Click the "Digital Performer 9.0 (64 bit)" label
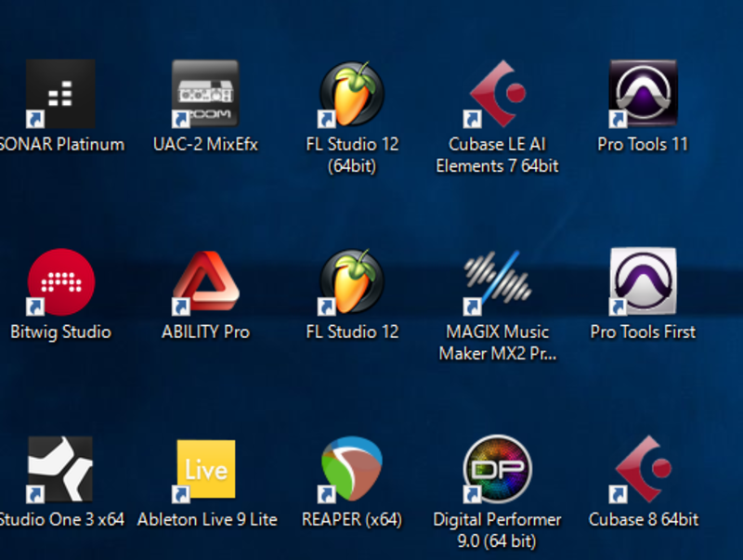743x560 pixels. [x=497, y=530]
